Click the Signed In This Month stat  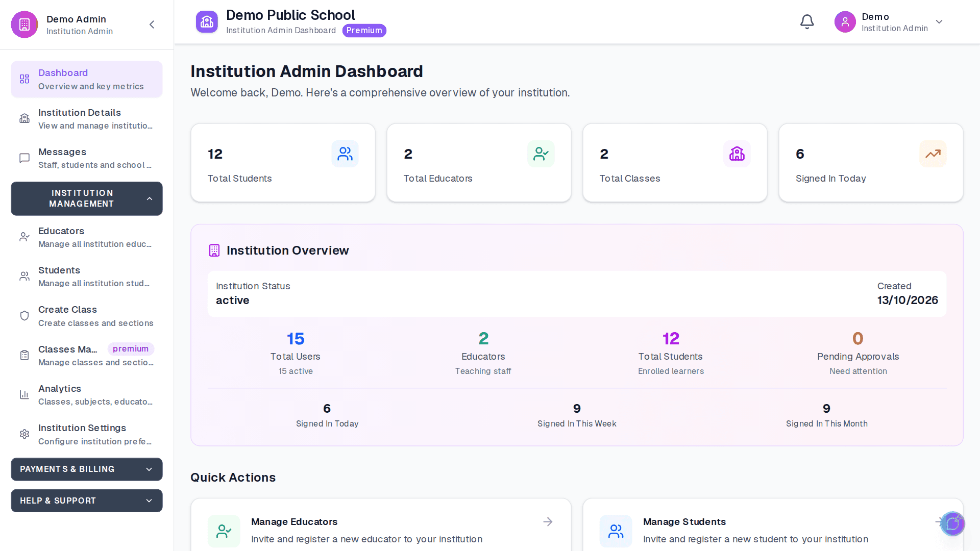(x=826, y=416)
